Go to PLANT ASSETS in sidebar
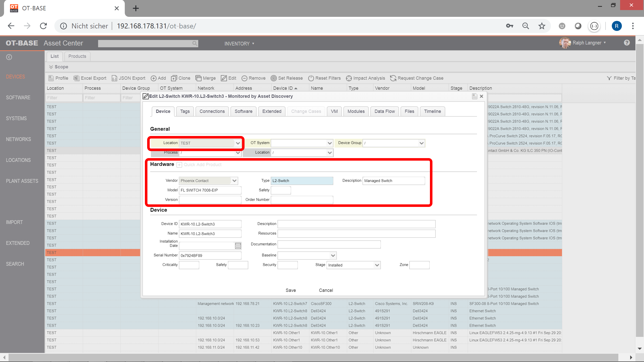This screenshot has width=644, height=362. (x=22, y=181)
